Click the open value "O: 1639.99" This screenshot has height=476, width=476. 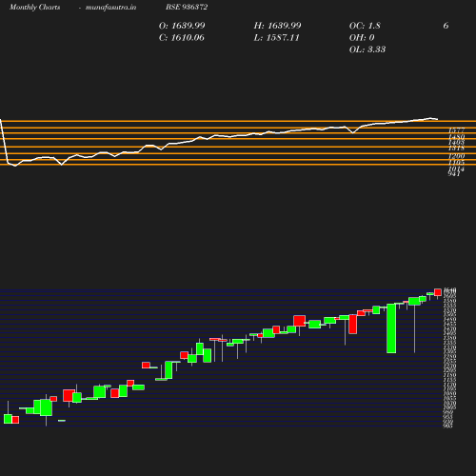point(182,26)
